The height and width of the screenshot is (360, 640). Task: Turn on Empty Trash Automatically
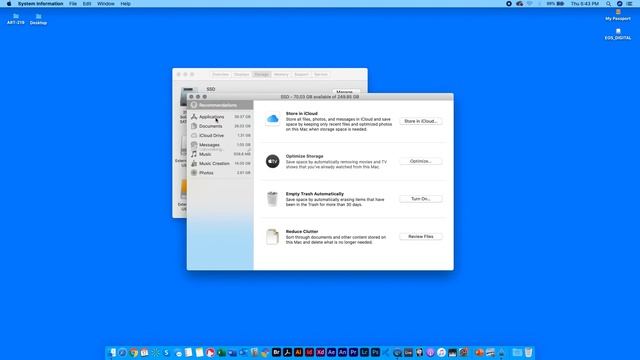(420, 199)
